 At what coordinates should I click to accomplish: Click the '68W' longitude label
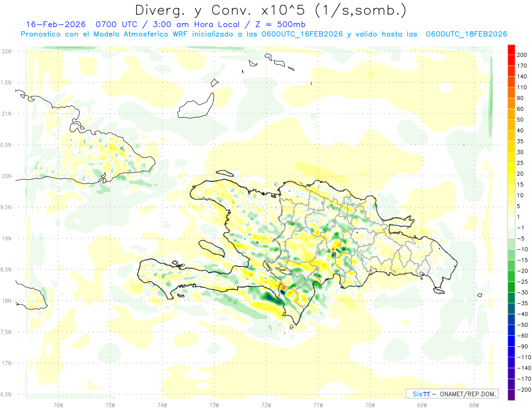coord(474,405)
